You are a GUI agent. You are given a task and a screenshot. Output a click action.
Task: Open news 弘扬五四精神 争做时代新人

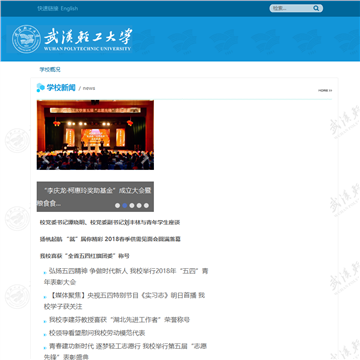pos(126,276)
